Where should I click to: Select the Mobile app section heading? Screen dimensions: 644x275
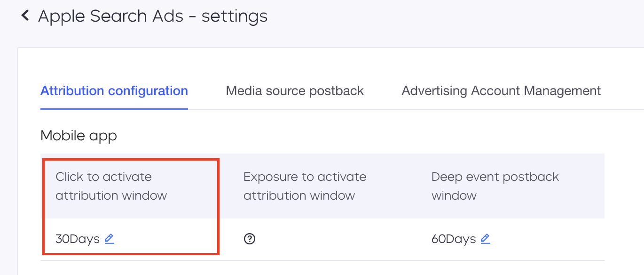(79, 136)
